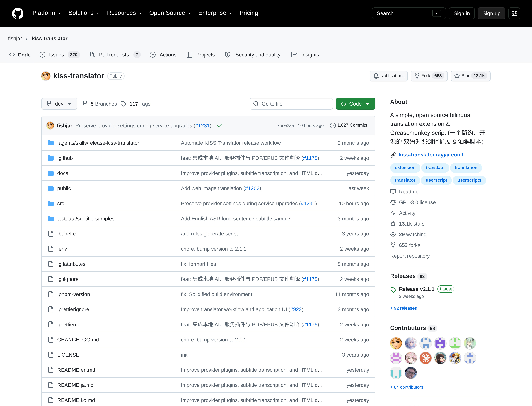
Task: Open the dev branch selector
Action: (59, 104)
